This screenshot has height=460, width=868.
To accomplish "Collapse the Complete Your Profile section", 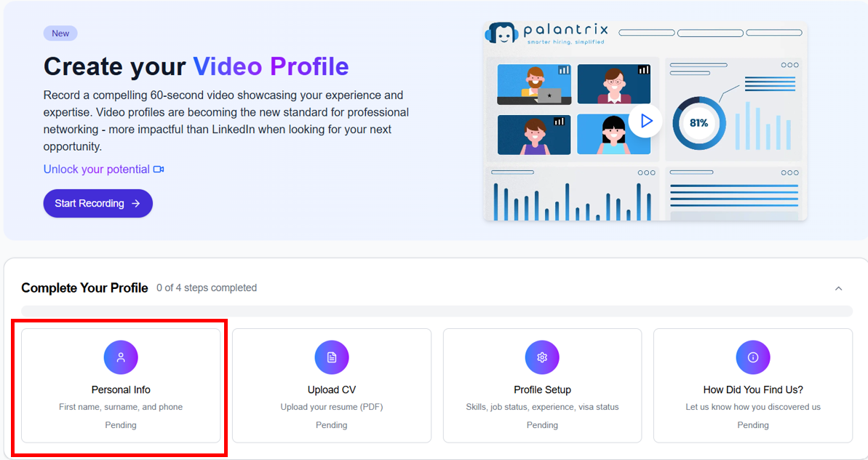I will (837, 288).
